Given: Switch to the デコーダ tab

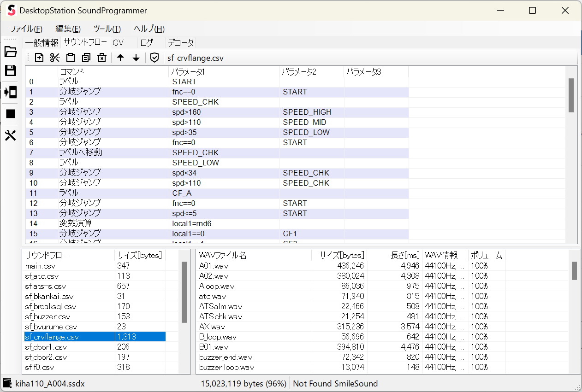Looking at the screenshot, I should pos(180,43).
